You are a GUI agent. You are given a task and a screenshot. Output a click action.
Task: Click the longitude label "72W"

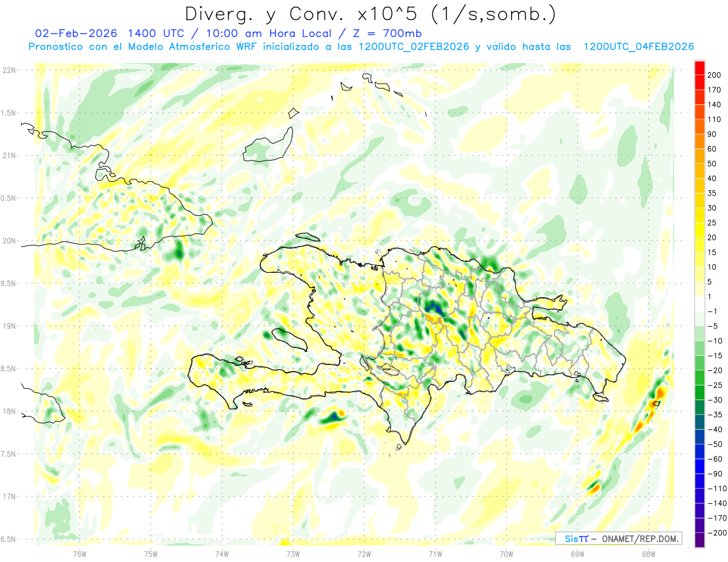(x=364, y=553)
